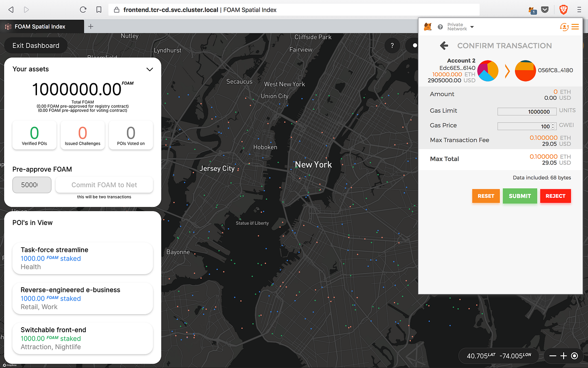Open the Issued Challenges card

coord(82,135)
